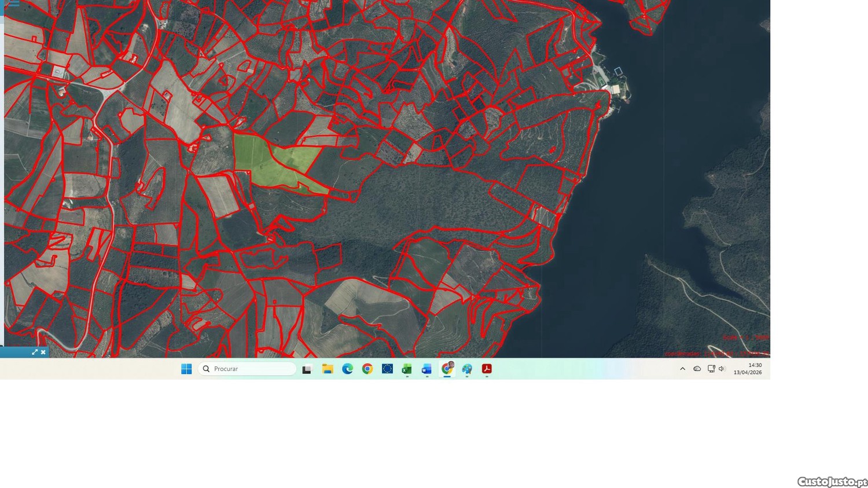Open the clock and date panel
The image size is (868, 488).
748,369
